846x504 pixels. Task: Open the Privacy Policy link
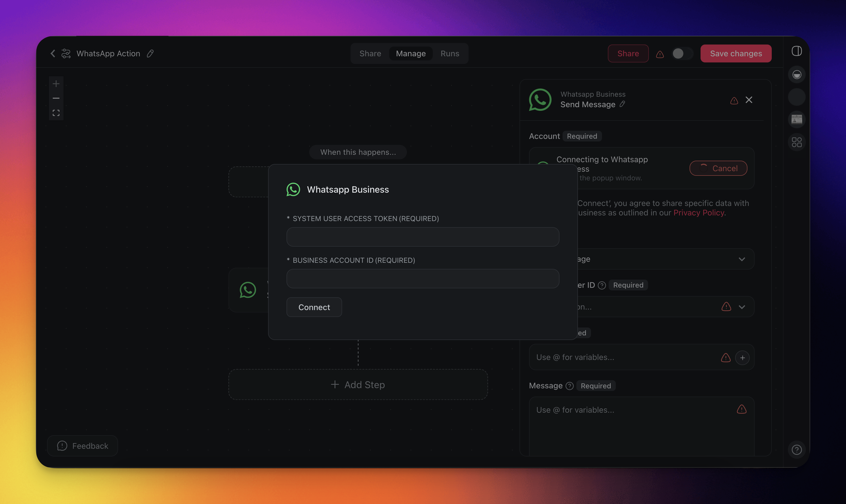(699, 213)
